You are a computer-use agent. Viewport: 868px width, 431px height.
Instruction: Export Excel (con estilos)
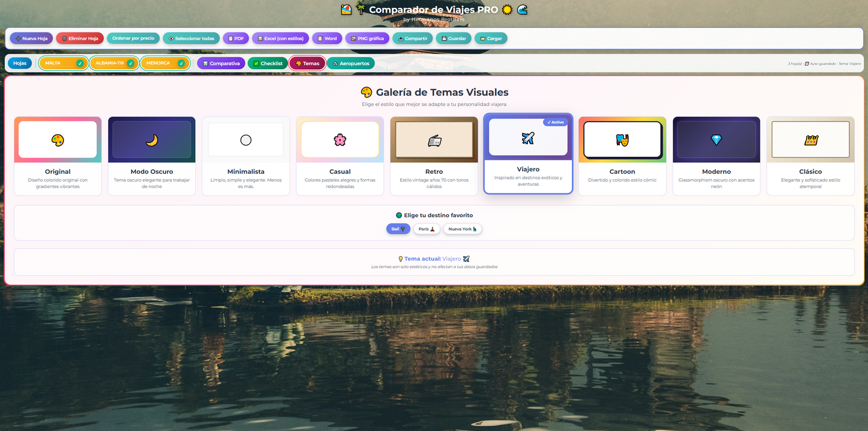coord(281,38)
